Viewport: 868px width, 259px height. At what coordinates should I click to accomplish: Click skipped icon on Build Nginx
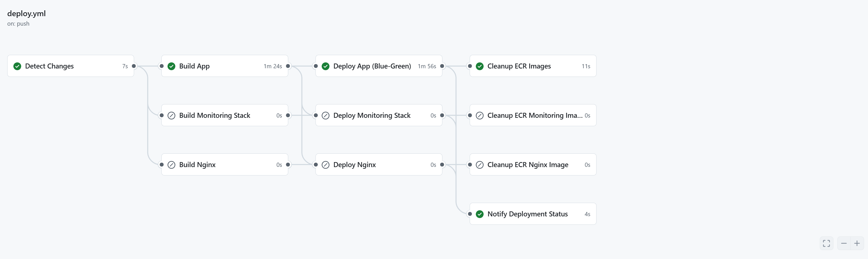[171, 165]
